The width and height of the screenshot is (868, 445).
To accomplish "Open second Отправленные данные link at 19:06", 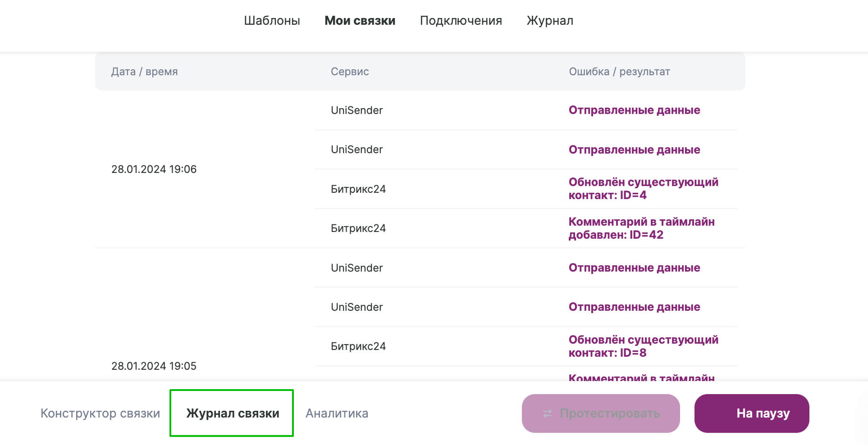I will click(634, 150).
